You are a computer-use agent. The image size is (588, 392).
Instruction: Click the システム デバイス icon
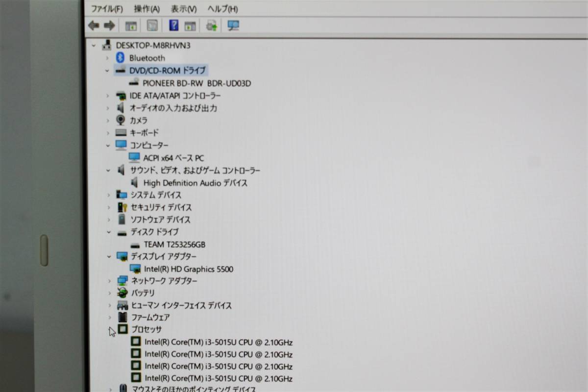[x=122, y=195]
